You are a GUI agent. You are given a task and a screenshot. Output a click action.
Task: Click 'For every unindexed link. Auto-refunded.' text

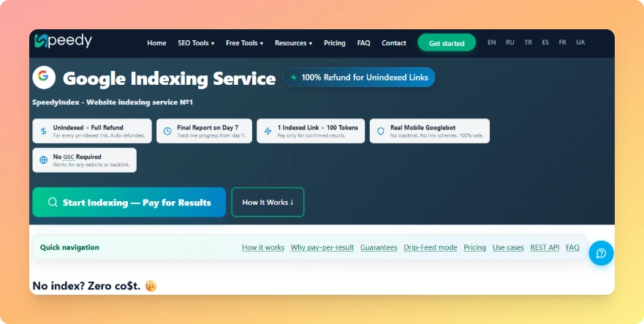99,135
